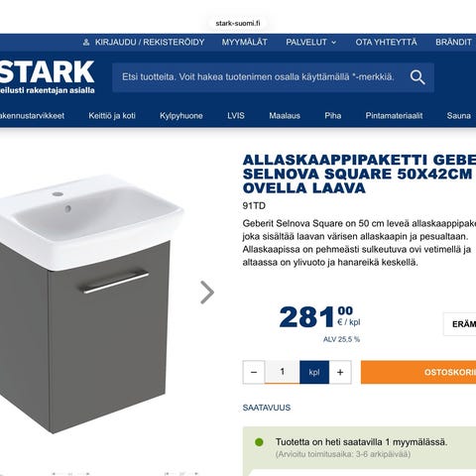The height and width of the screenshot is (476, 476).
Task: Expand the Palvelut dropdown menu
Action: (x=311, y=43)
